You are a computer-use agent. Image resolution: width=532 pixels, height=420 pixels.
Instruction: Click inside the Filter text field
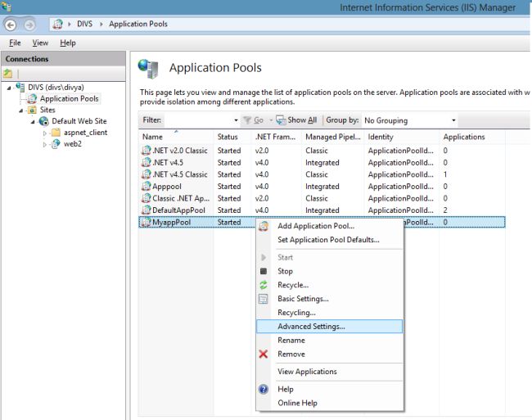[197, 120]
